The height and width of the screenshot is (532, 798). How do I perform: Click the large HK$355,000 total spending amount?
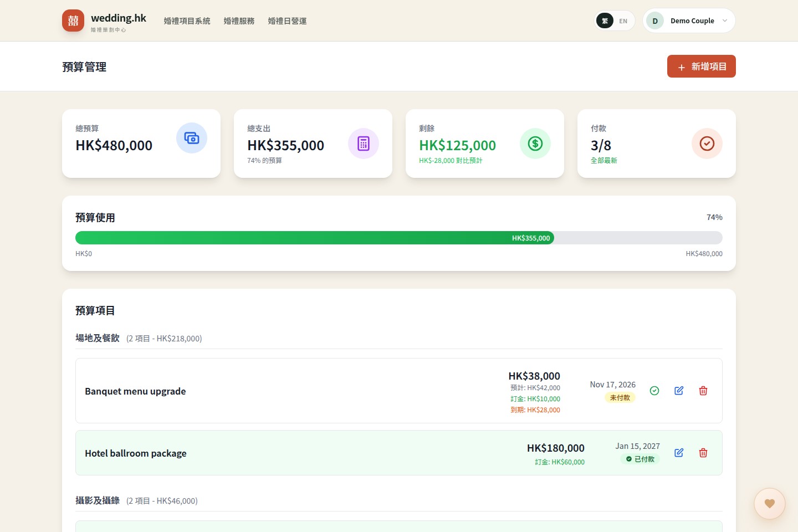(286, 145)
